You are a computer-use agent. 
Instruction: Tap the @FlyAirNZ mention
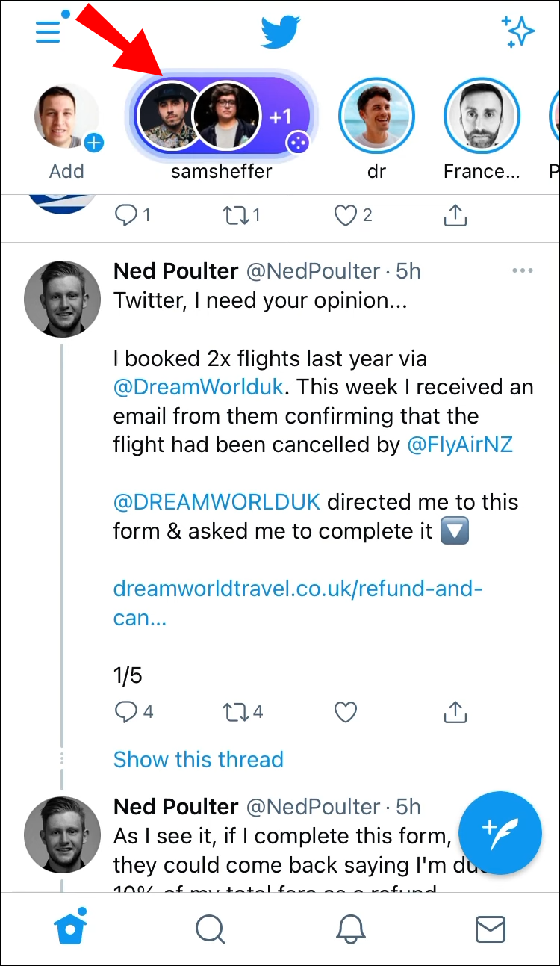point(460,445)
